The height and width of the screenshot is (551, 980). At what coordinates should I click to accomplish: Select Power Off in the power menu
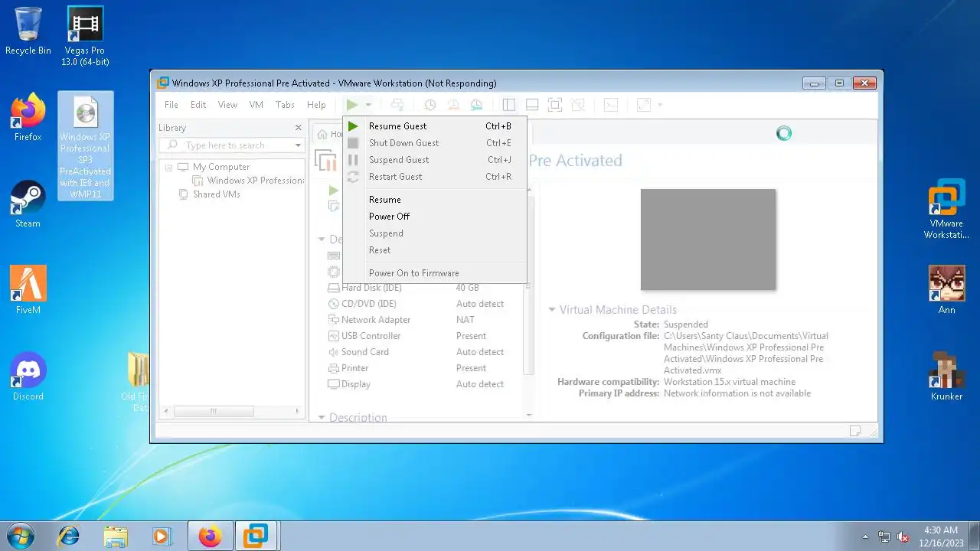pos(434,217)
